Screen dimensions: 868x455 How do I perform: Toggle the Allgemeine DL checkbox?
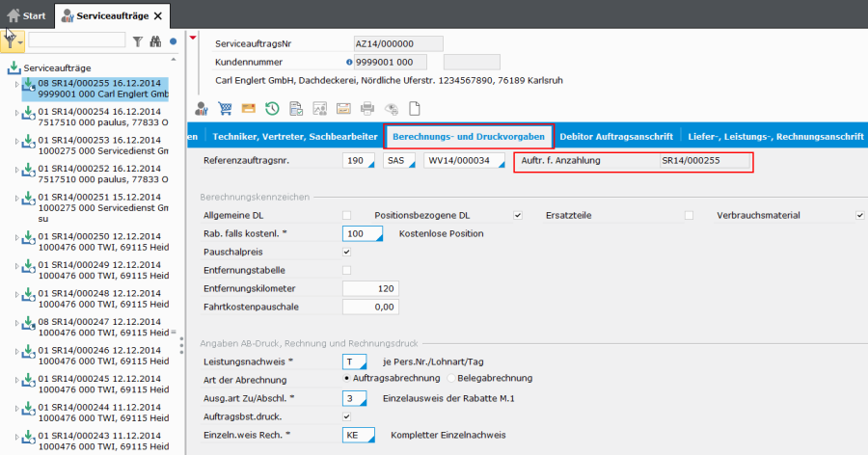tap(346, 215)
